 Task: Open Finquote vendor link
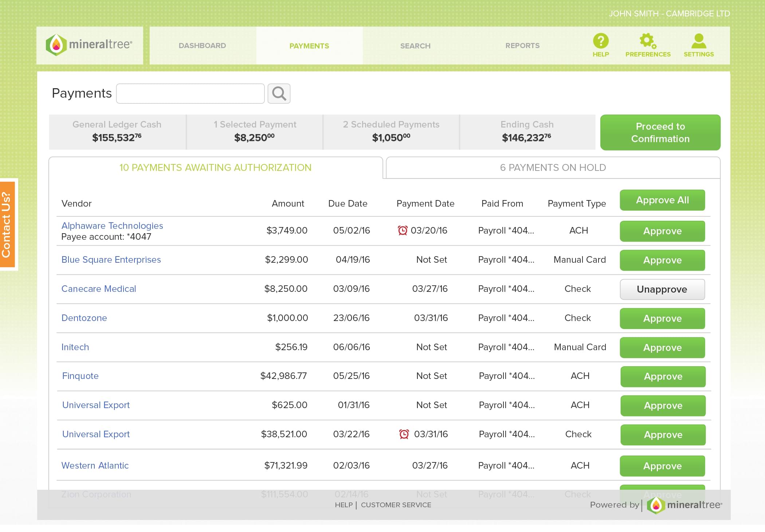81,376
